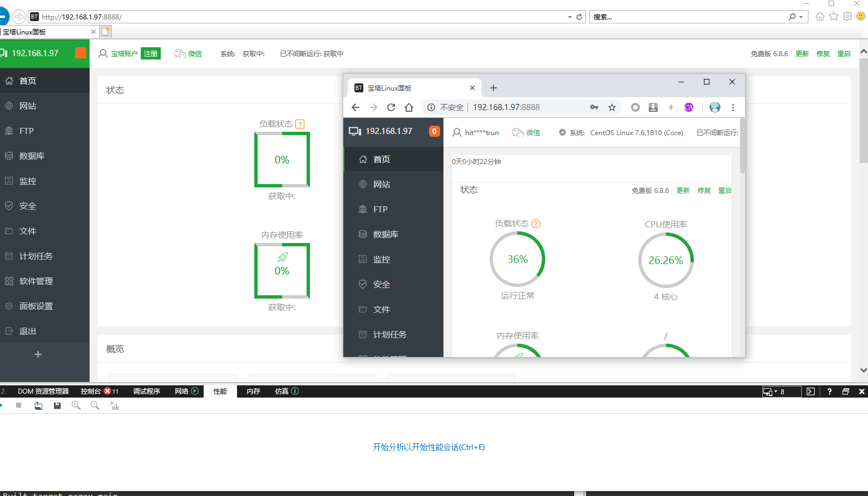Switch to 内存 devtools tab
This screenshot has height=496, width=868.
point(253,391)
